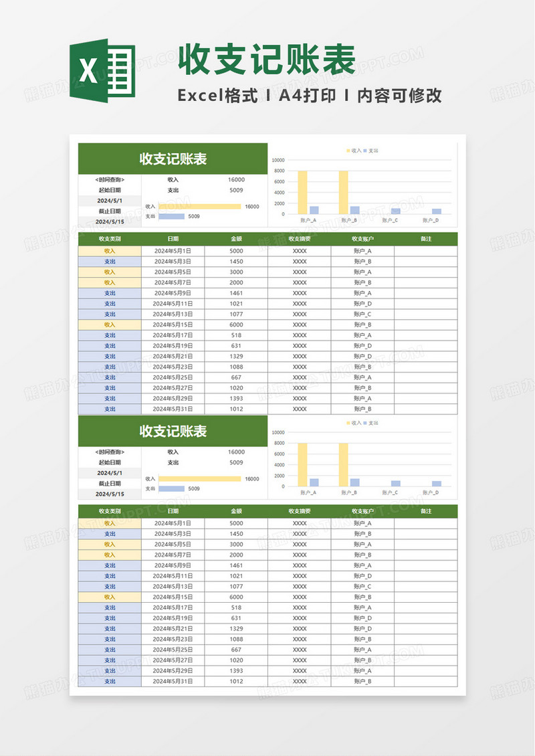The width and height of the screenshot is (535, 756).
Task: Click end date 2024/5/15 in upper sheet
Action: click(x=110, y=222)
